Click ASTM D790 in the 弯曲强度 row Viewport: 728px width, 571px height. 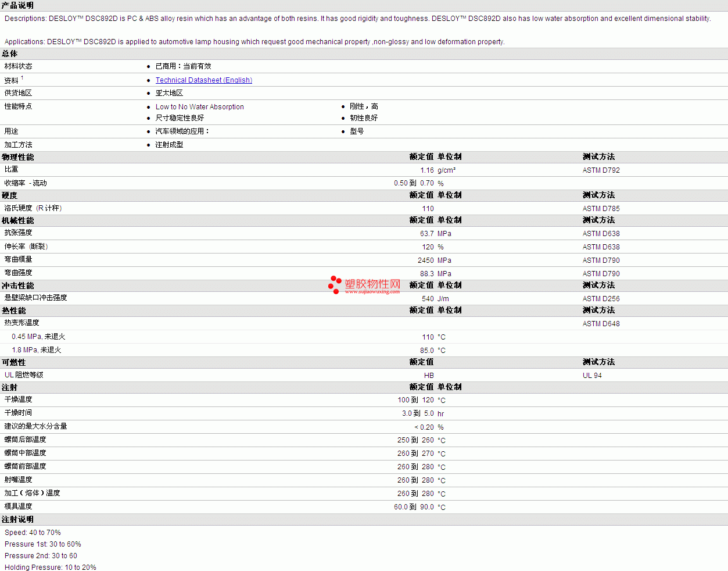tap(601, 274)
